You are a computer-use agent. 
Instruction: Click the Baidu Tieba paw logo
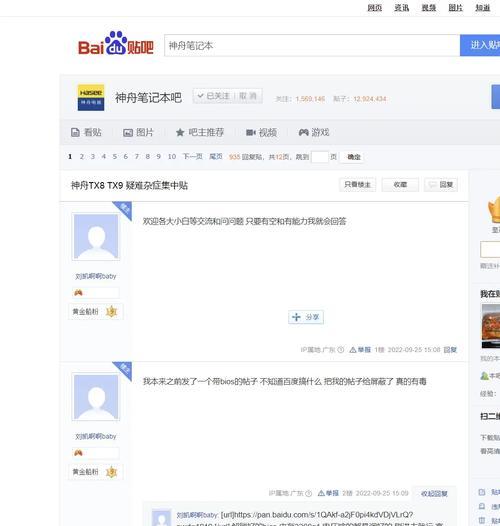pos(116,44)
